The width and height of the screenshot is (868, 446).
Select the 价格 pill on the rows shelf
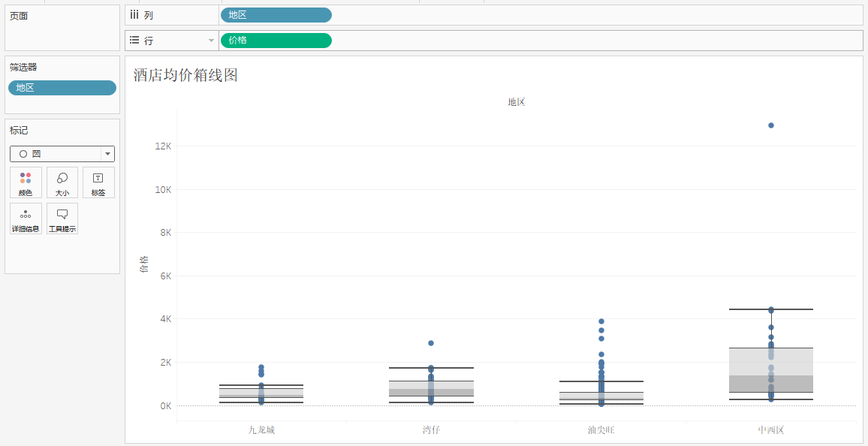(276, 41)
